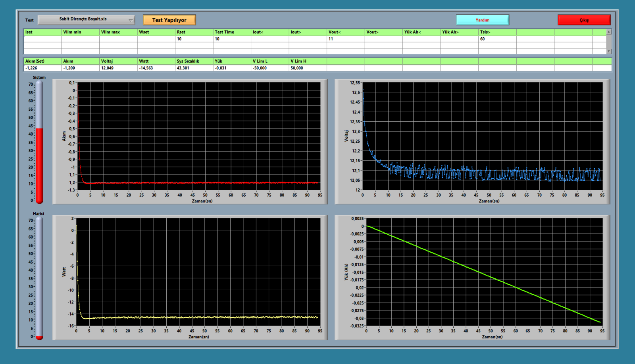
Task: Click the Iout< column header
Action: pos(270,32)
